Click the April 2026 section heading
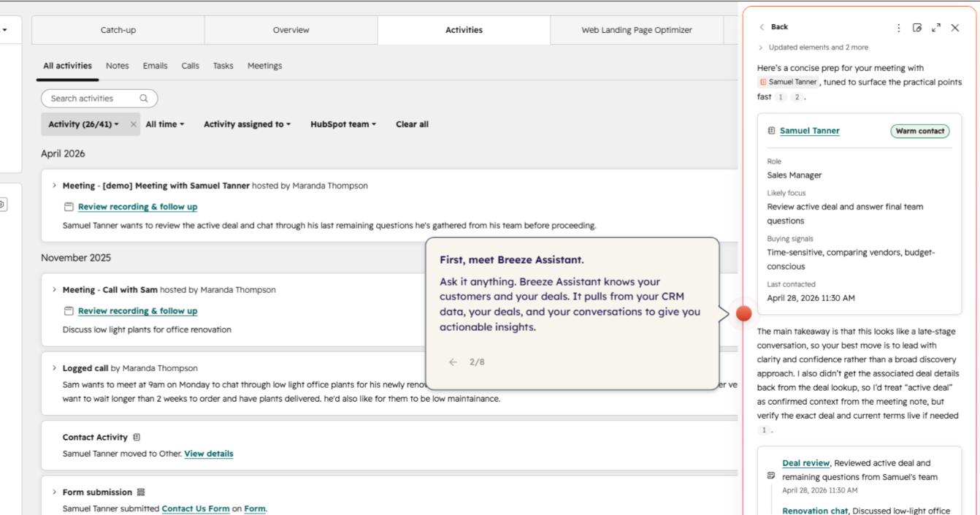This screenshot has height=515, width=980. tap(63, 153)
